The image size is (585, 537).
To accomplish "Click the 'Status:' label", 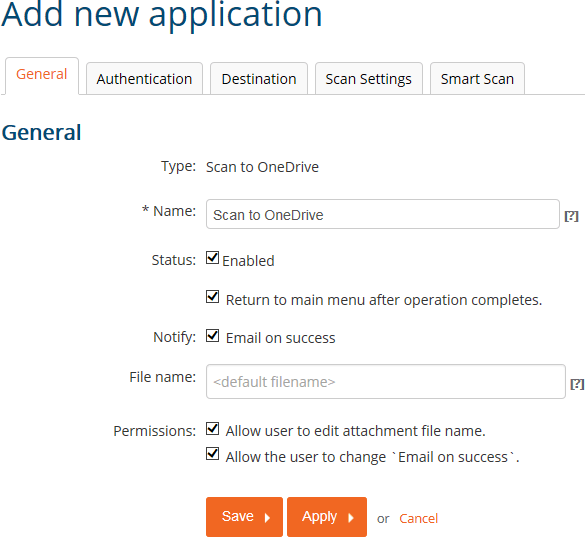I will point(173,260).
